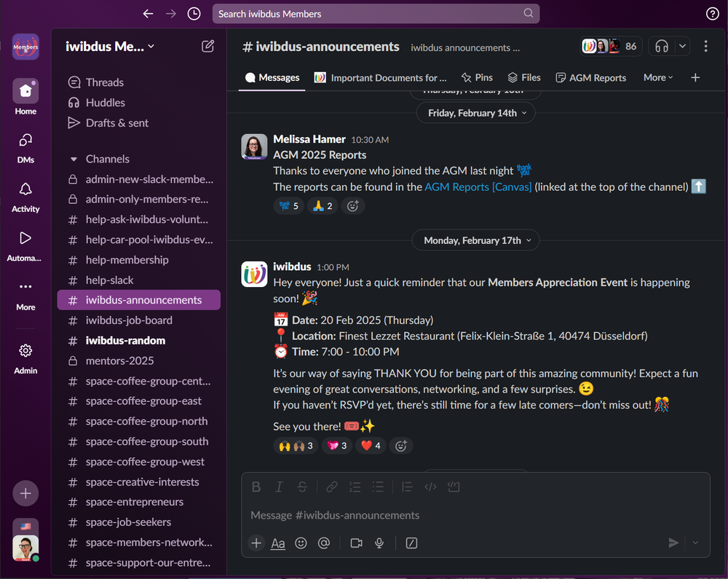
Task: Add reaction to Melissa Hamer's message
Action: click(x=353, y=205)
